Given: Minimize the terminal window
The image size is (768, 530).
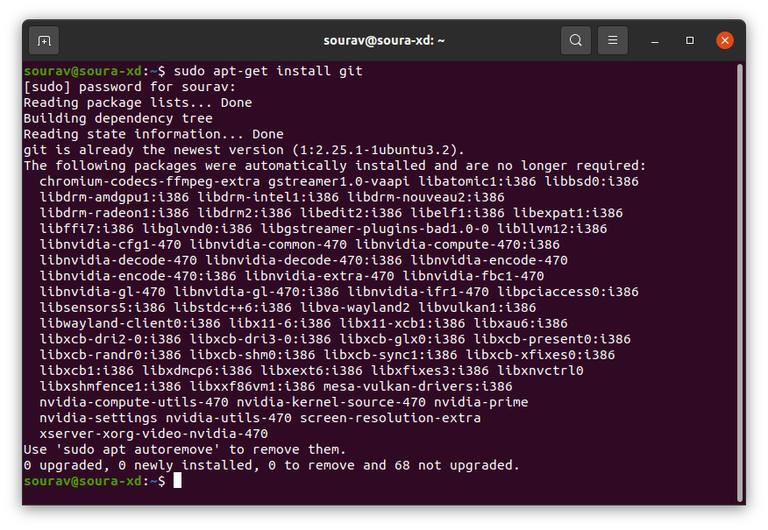Looking at the screenshot, I should (x=654, y=41).
